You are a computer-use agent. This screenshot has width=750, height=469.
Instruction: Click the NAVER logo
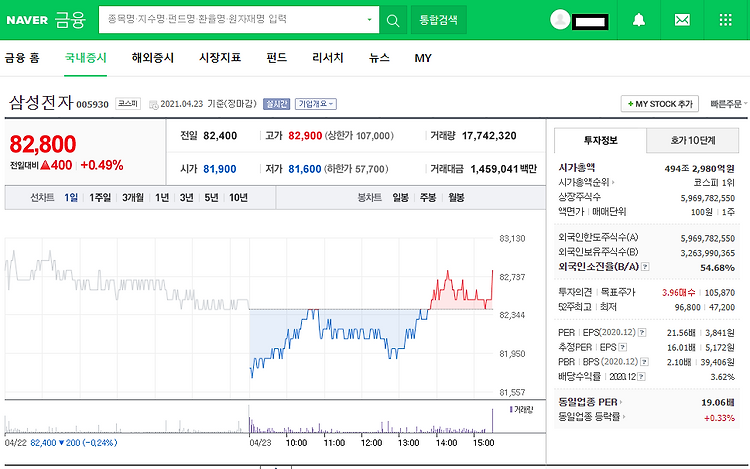coord(27,20)
